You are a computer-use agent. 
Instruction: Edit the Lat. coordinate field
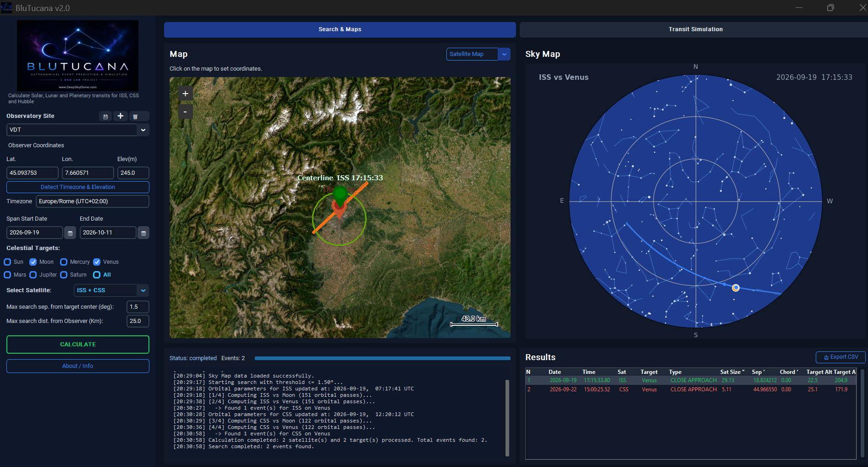click(33, 173)
